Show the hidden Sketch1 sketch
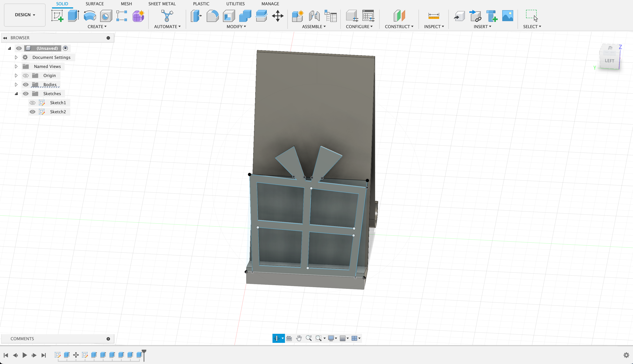 33,103
